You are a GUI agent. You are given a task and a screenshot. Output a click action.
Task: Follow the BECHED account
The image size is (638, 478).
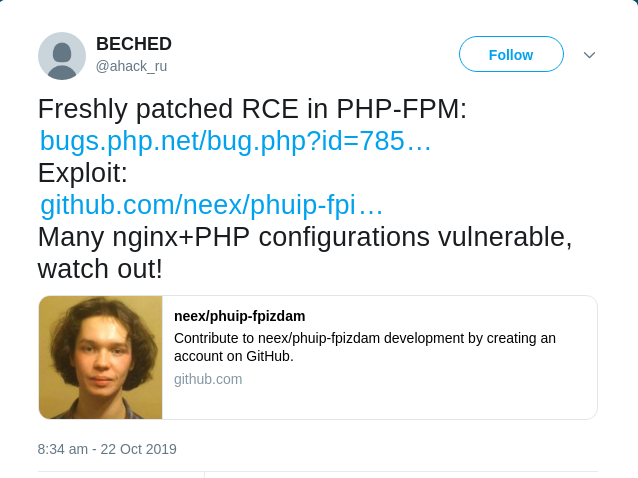511,54
